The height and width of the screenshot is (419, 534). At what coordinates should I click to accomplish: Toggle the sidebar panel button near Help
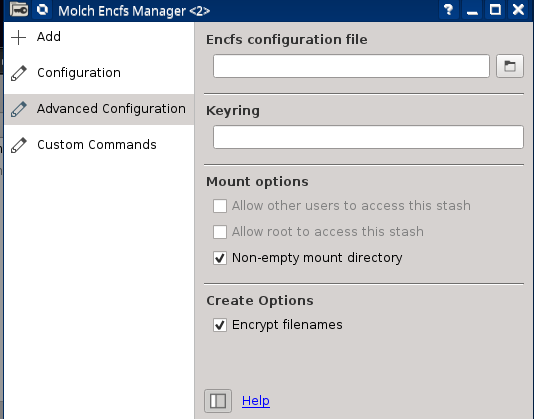[218, 401]
